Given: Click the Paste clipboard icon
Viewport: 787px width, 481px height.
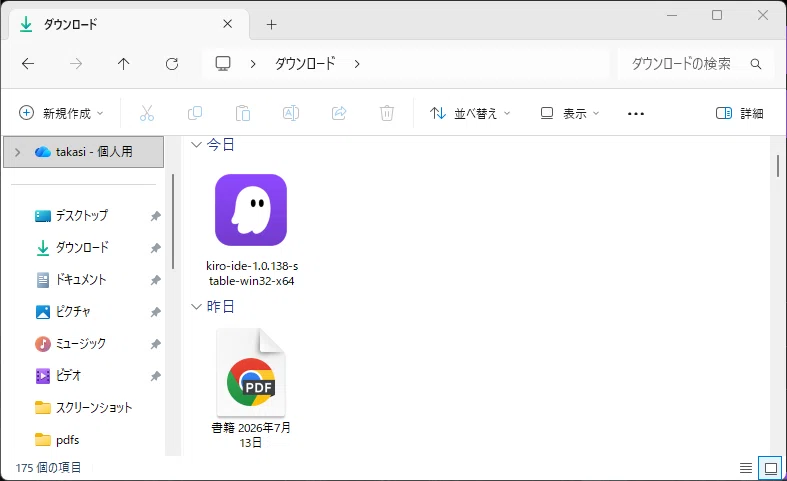Looking at the screenshot, I should [242, 113].
